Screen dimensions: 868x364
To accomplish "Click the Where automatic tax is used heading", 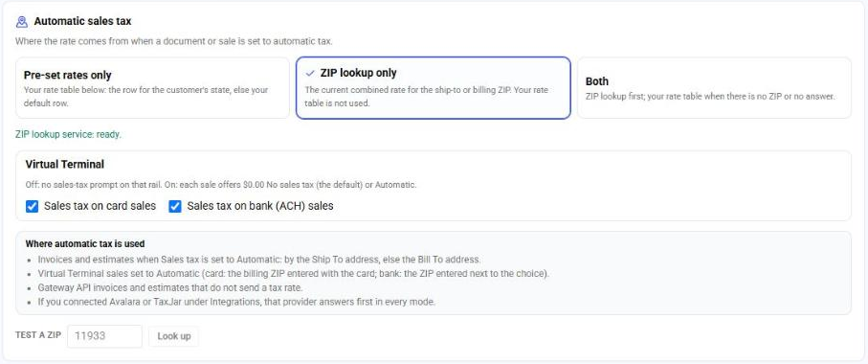I will pyautogui.click(x=85, y=243).
